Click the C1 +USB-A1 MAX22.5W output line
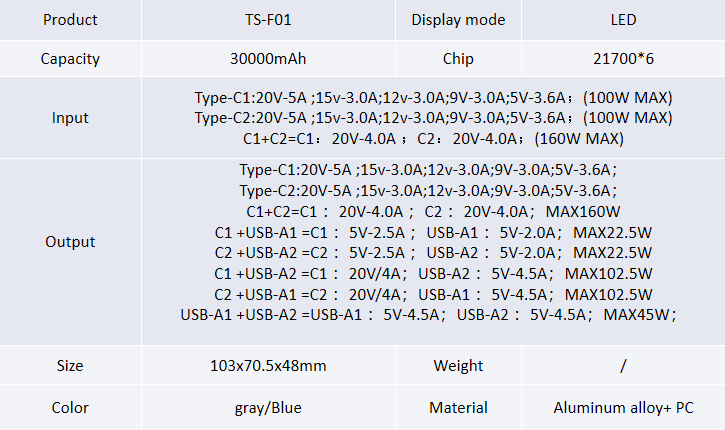The image size is (725, 430). point(433,233)
